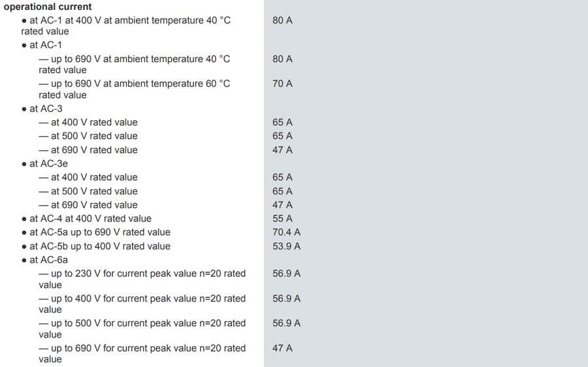Image resolution: width=588 pixels, height=367 pixels.
Task: Click the 'at AC-6a' bullet item
Action: tap(44, 260)
